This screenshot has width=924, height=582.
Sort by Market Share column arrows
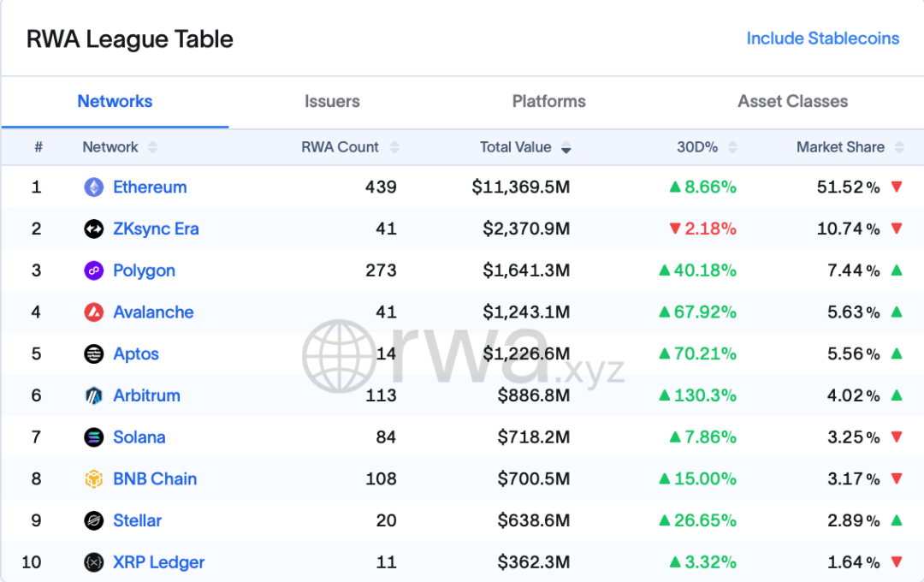tap(899, 147)
